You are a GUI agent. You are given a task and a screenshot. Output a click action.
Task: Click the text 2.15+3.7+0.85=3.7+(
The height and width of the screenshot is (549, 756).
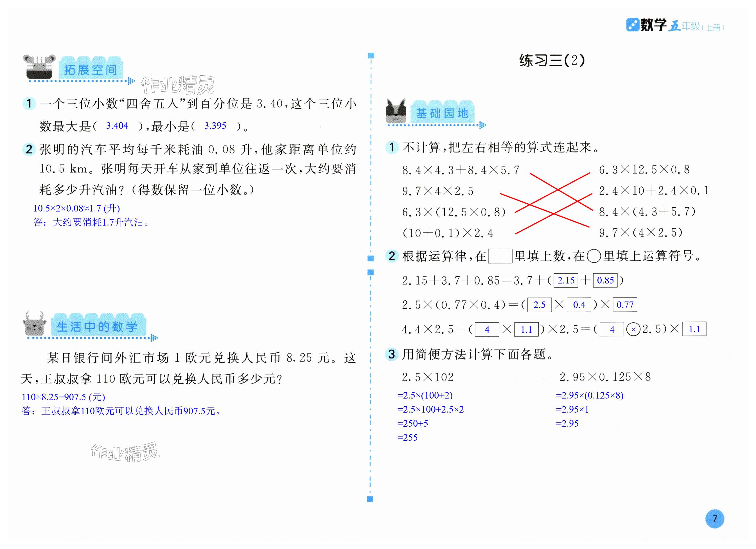pyautogui.click(x=477, y=280)
